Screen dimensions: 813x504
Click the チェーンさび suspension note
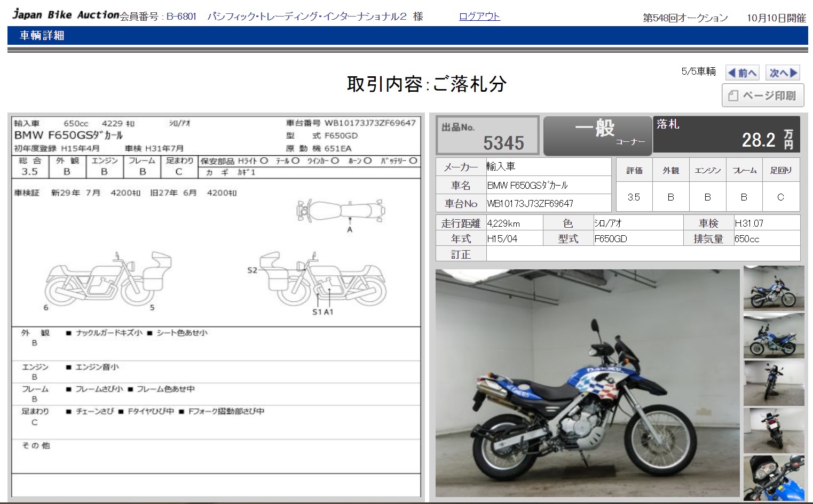pos(95,411)
